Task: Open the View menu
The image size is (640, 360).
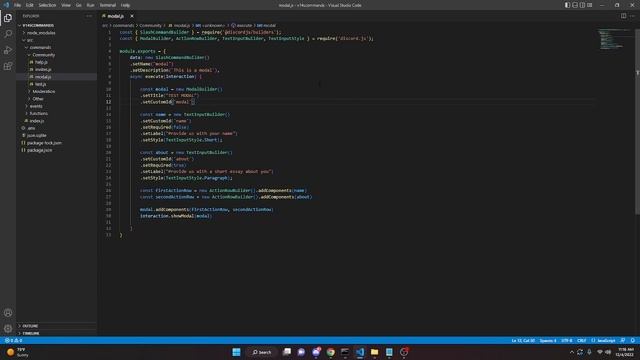Action: click(x=66, y=5)
